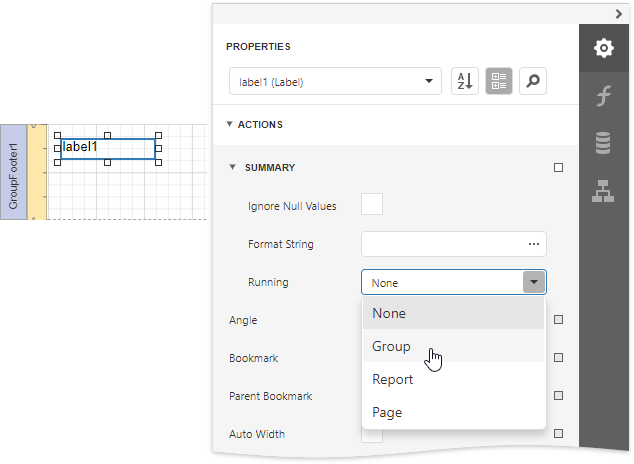Open the Field List database tab
Image resolution: width=634 pixels, height=464 pixels.
coord(603,144)
